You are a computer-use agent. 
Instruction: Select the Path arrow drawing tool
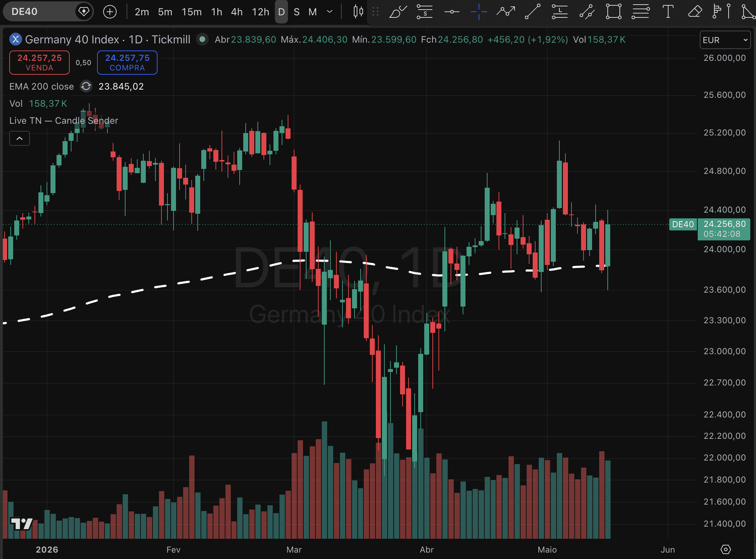(x=506, y=12)
